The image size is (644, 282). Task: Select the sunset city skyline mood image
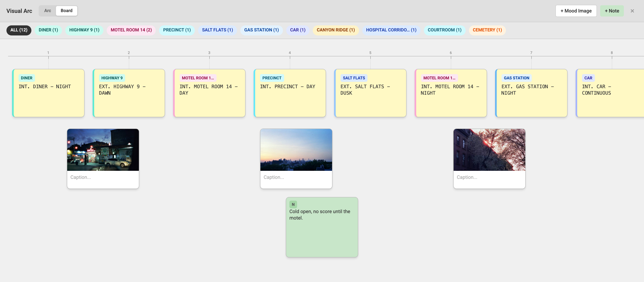(x=296, y=150)
